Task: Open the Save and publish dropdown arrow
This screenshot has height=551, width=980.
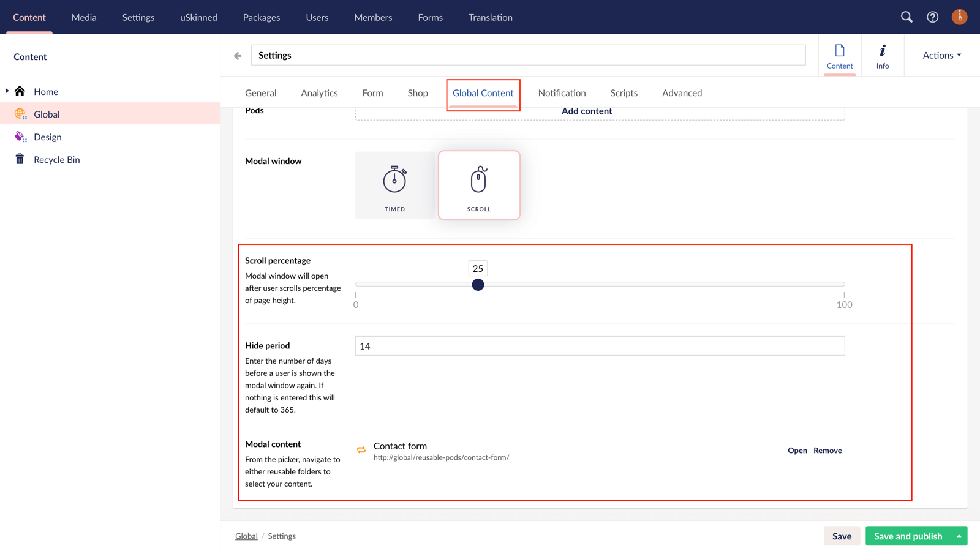Action: pos(959,536)
